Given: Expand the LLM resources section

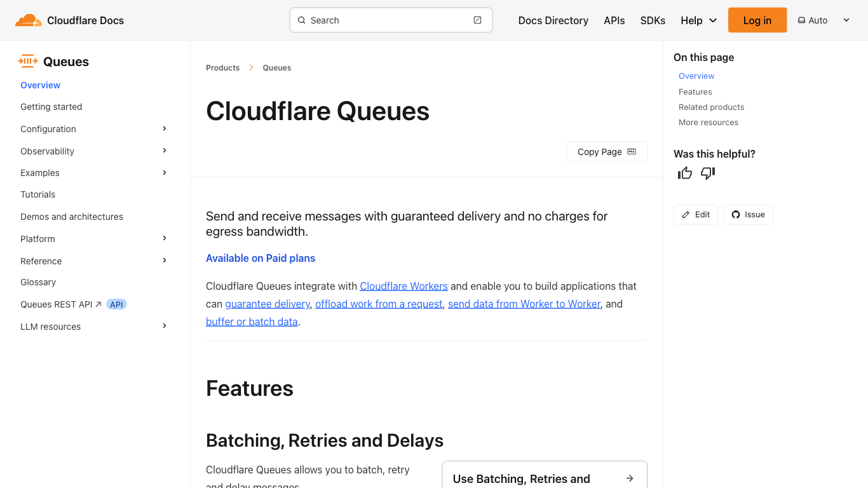Looking at the screenshot, I should [x=165, y=326].
